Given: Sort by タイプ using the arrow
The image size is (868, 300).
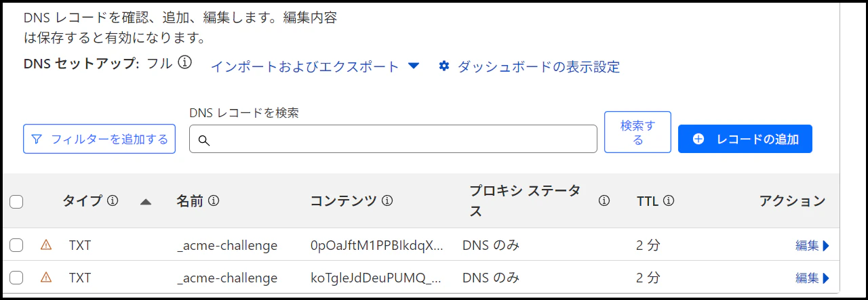Looking at the screenshot, I should [x=145, y=201].
